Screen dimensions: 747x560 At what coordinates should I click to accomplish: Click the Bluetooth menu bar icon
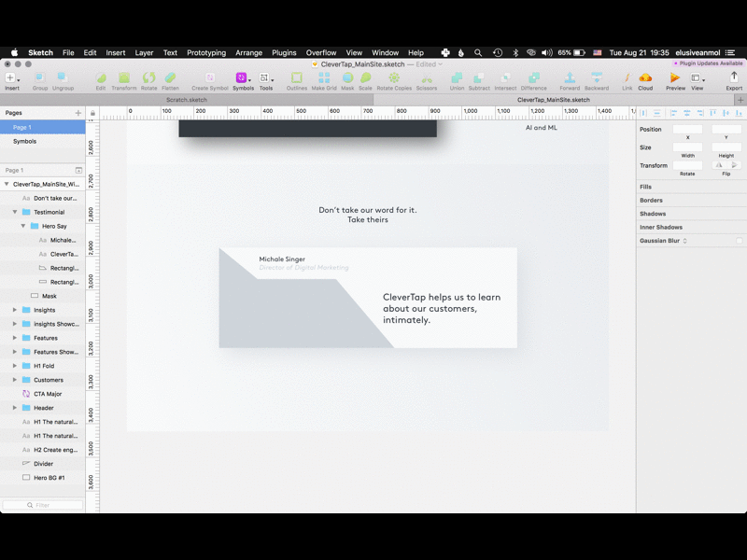(x=515, y=53)
